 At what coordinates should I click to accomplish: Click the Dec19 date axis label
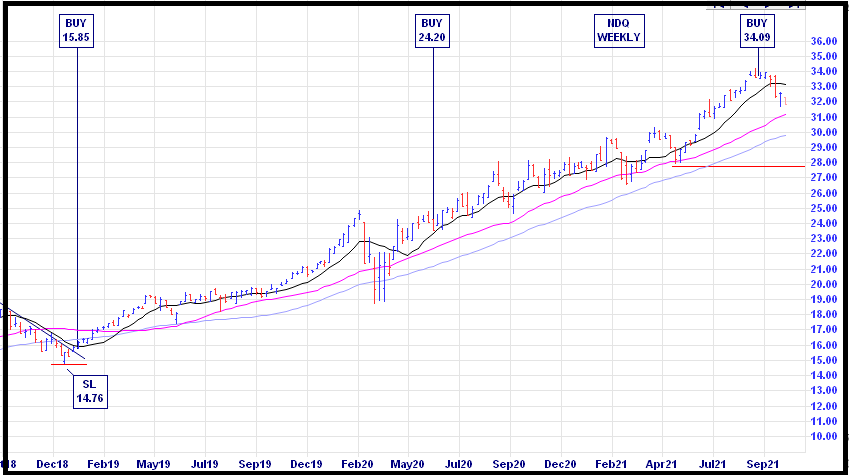pyautogui.click(x=306, y=464)
